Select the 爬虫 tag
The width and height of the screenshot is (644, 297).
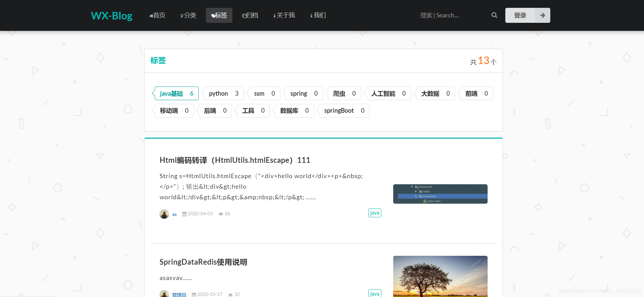click(x=344, y=93)
